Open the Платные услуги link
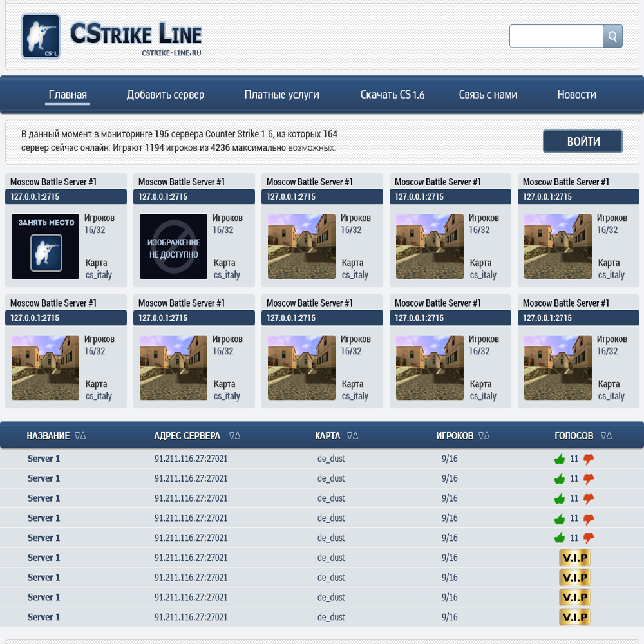Screen dimensions: 644x644 [281, 95]
